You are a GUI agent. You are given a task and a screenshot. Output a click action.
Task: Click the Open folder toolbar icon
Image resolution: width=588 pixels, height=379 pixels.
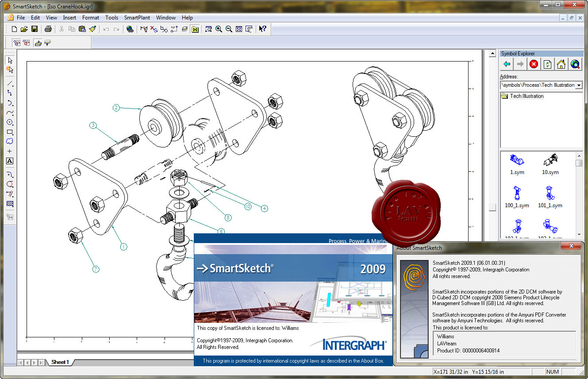tap(24, 29)
